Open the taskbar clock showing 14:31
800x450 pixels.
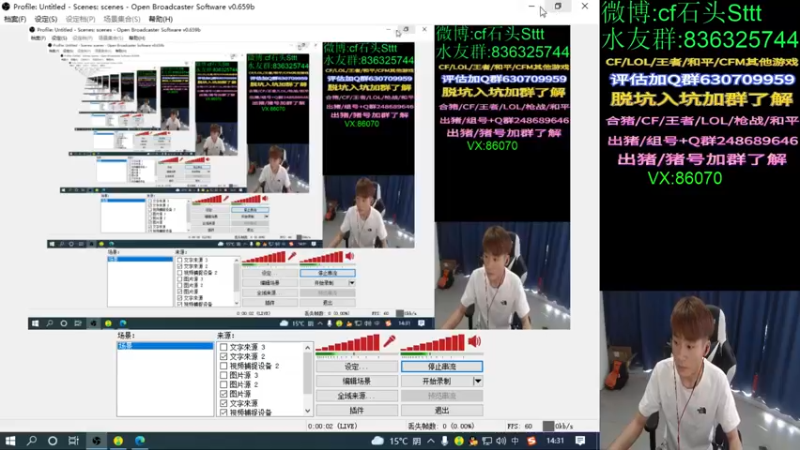pyautogui.click(x=555, y=441)
